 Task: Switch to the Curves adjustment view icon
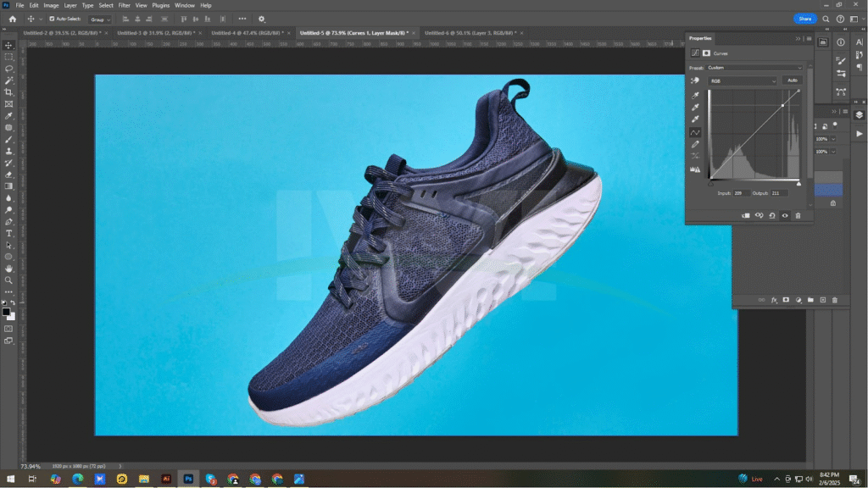(695, 53)
